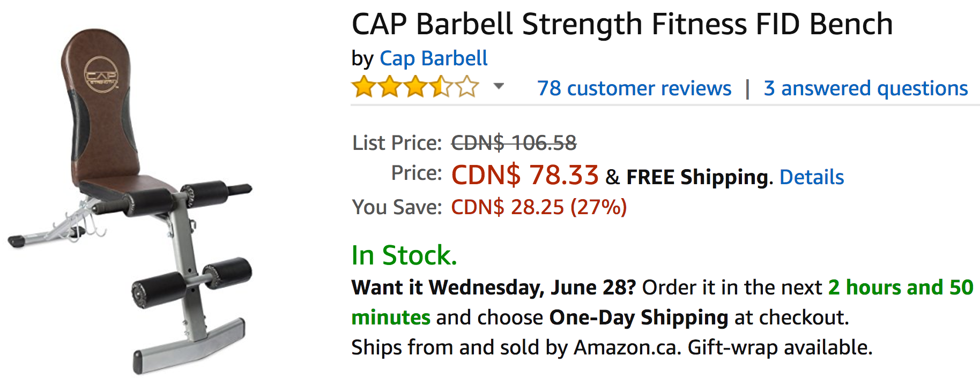Screen dimensions: 980x378
Task: Click the first gold rating star
Action: coord(363,87)
